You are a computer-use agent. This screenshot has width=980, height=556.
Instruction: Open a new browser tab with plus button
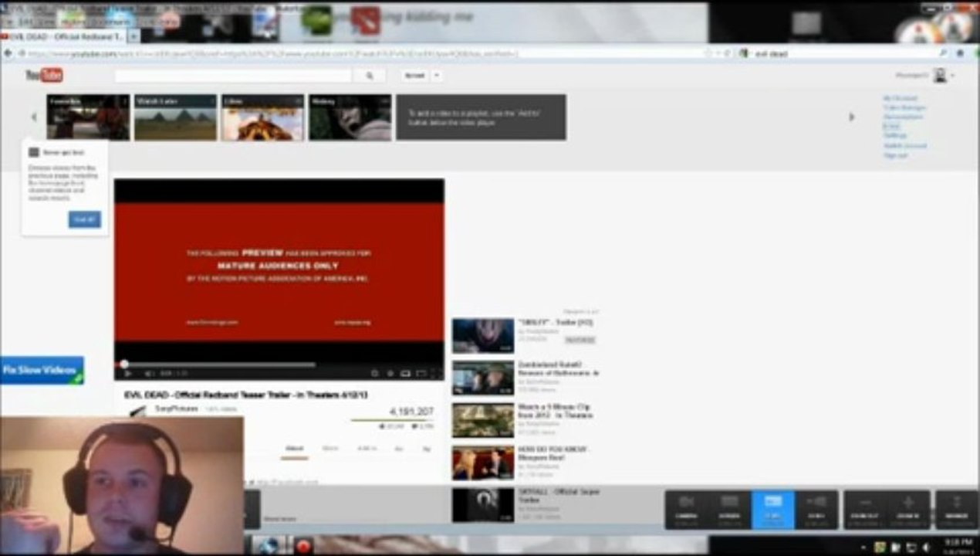(133, 36)
